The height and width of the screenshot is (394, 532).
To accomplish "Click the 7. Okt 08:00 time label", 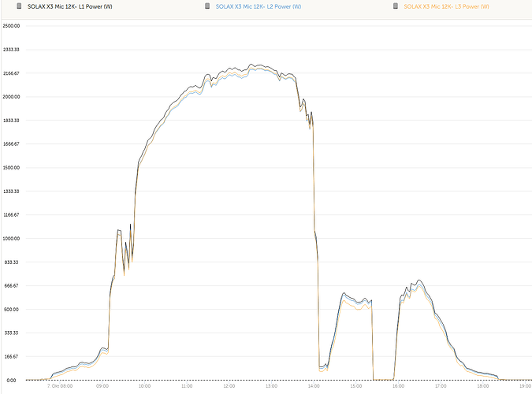I will 60,386.
